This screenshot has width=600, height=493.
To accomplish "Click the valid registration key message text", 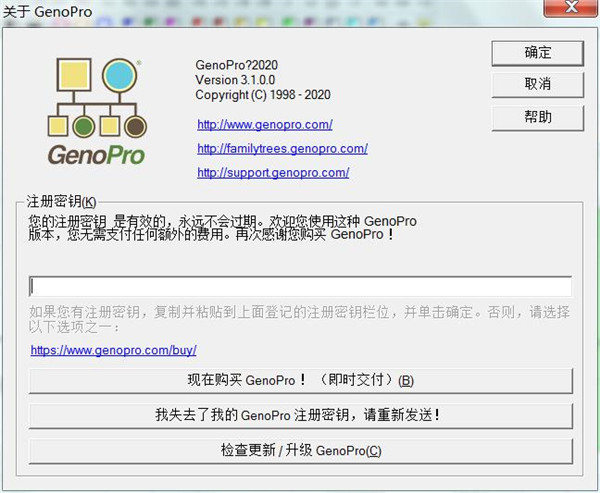I will (222, 228).
